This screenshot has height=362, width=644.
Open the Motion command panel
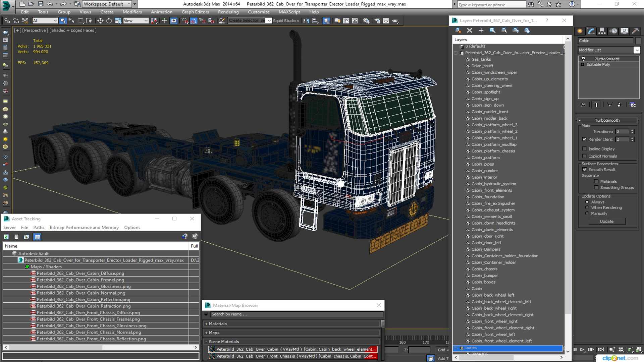(614, 31)
